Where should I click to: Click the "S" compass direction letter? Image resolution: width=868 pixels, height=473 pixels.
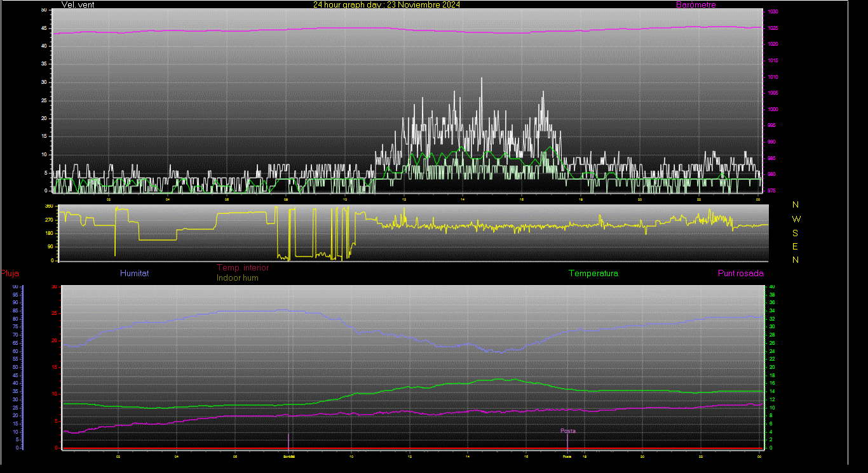796,233
